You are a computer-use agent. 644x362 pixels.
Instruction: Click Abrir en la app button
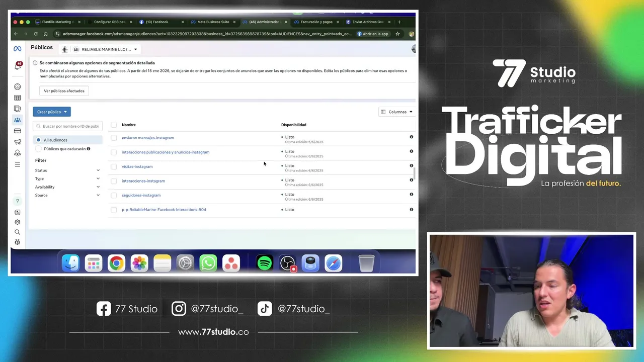[x=373, y=34]
